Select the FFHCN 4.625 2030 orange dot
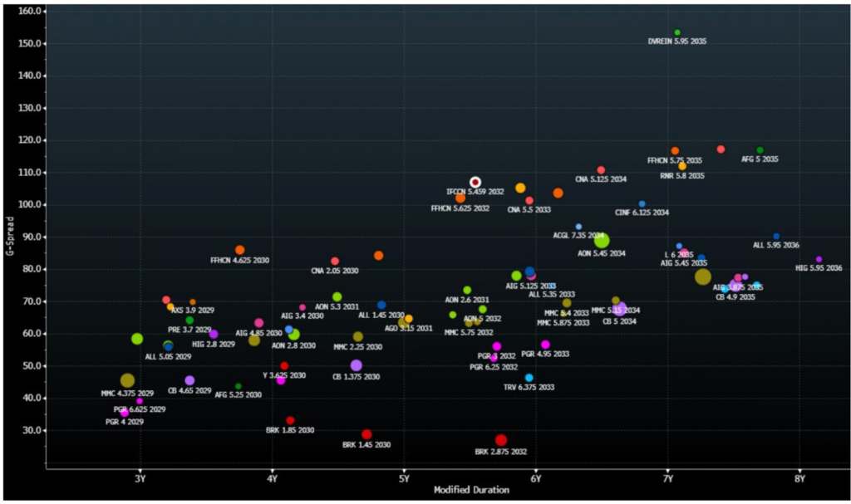This screenshot has width=851, height=504. click(240, 250)
